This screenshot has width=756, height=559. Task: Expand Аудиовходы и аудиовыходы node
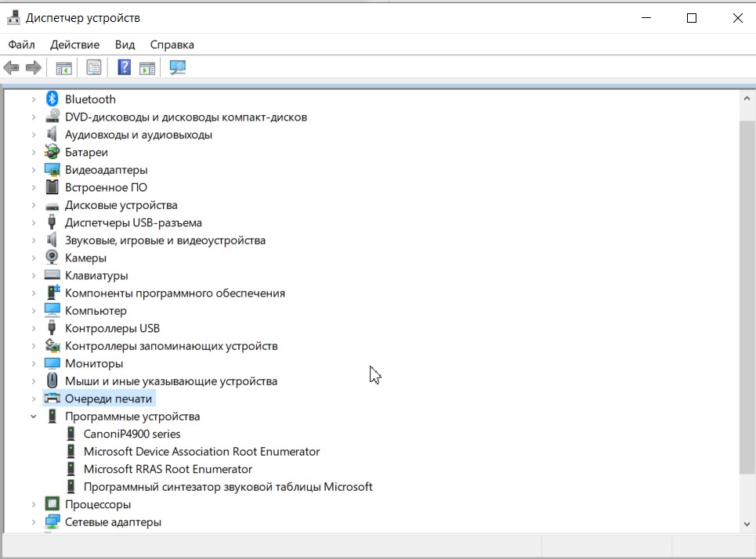pos(33,135)
